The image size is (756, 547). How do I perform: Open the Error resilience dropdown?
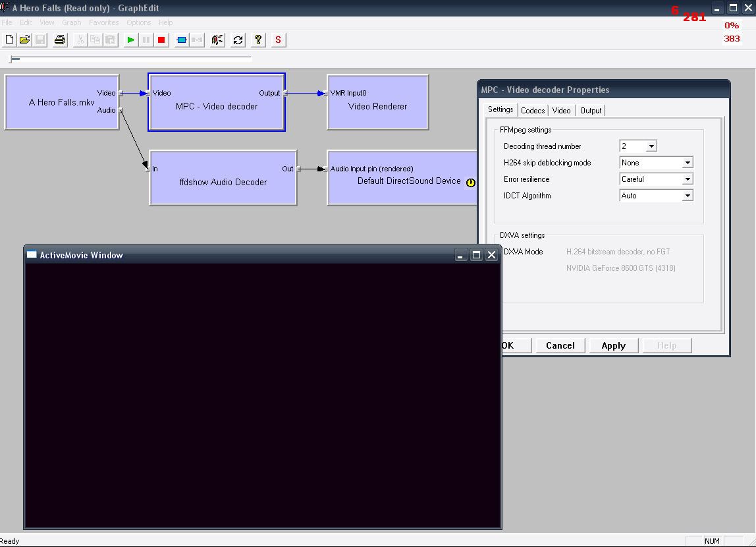[687, 179]
